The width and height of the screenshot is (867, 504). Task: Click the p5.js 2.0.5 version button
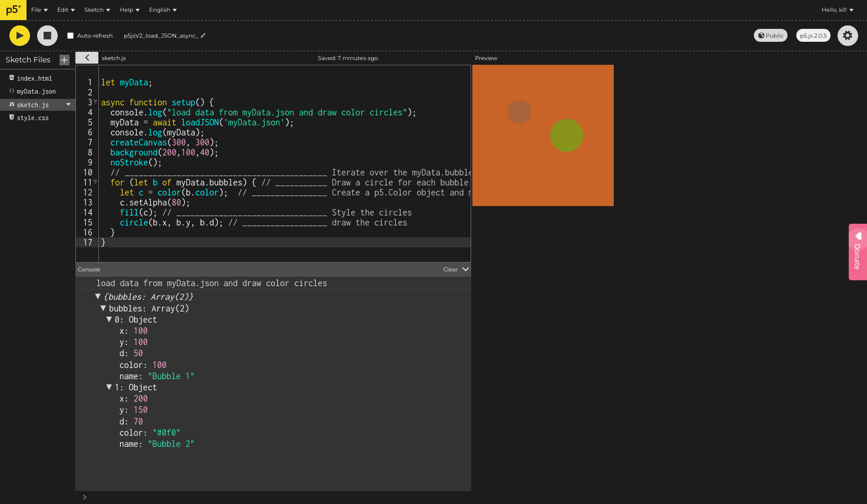(x=813, y=36)
